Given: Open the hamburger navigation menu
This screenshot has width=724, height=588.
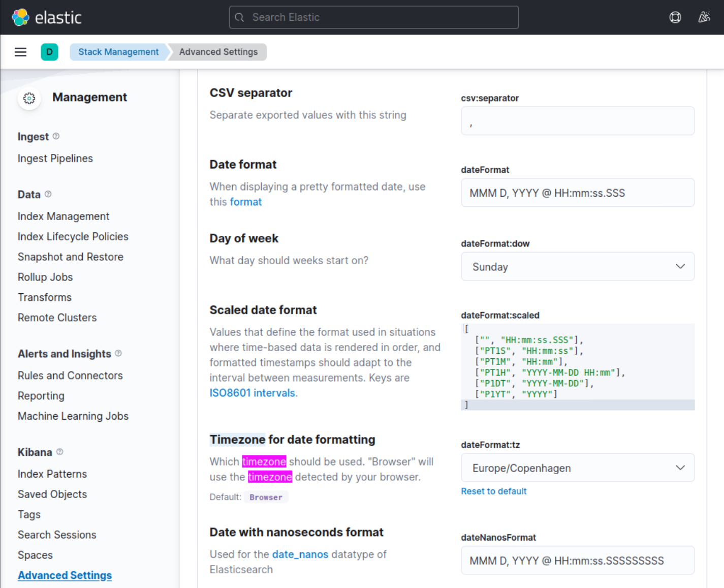Looking at the screenshot, I should (x=20, y=52).
